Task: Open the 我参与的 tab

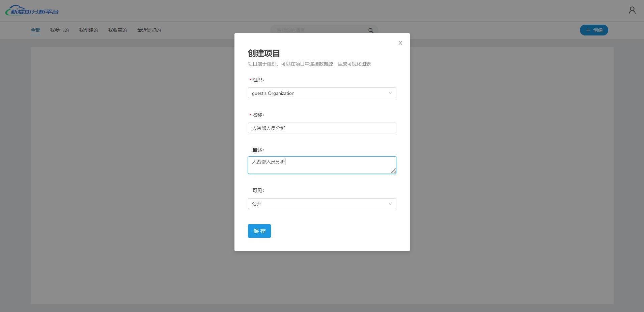Action: 60,30
